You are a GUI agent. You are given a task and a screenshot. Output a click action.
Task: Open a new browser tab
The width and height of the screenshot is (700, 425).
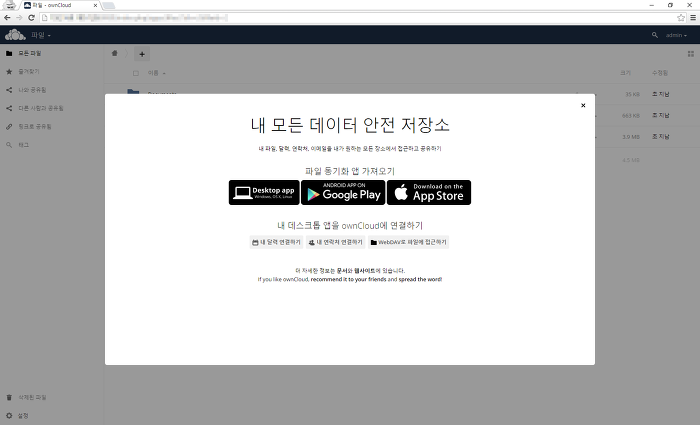pyautogui.click(x=108, y=5)
